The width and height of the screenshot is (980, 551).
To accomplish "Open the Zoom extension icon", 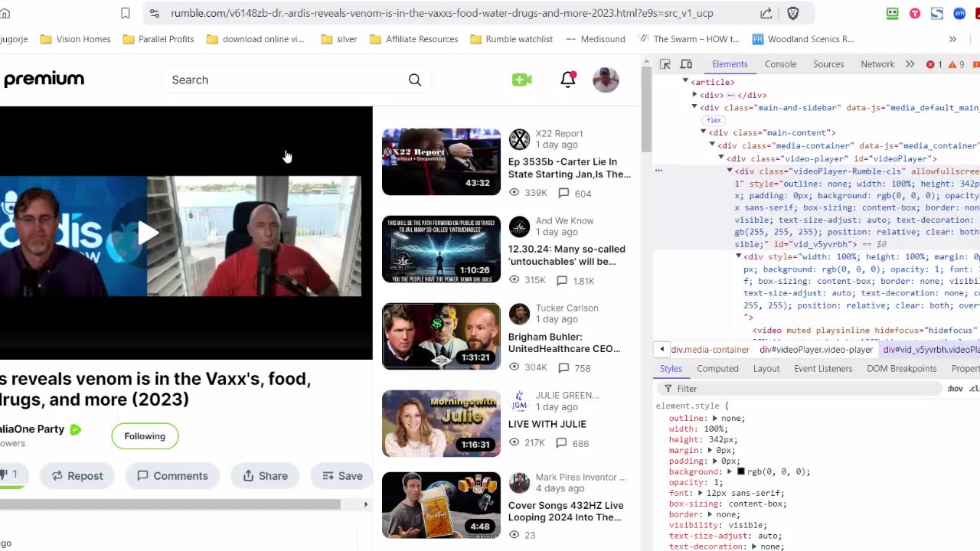I will [x=959, y=13].
